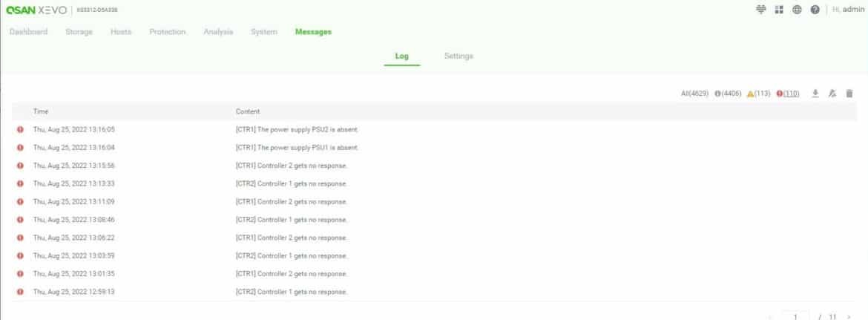
Task: Open the Dashboard menu
Action: coord(29,32)
